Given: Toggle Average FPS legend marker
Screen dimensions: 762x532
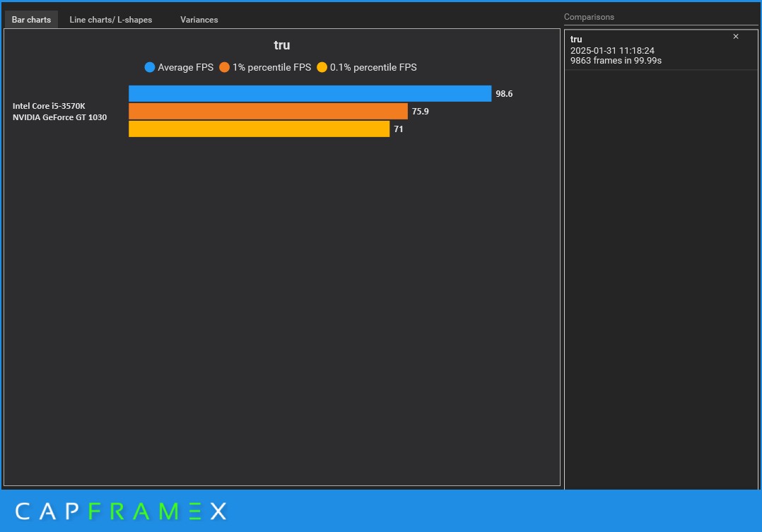Looking at the screenshot, I should click(150, 67).
